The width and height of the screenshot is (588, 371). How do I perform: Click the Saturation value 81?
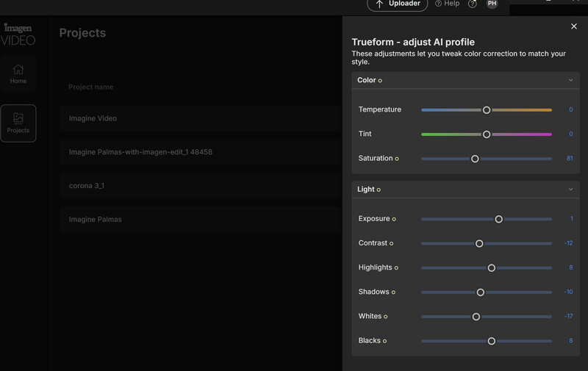coord(570,158)
